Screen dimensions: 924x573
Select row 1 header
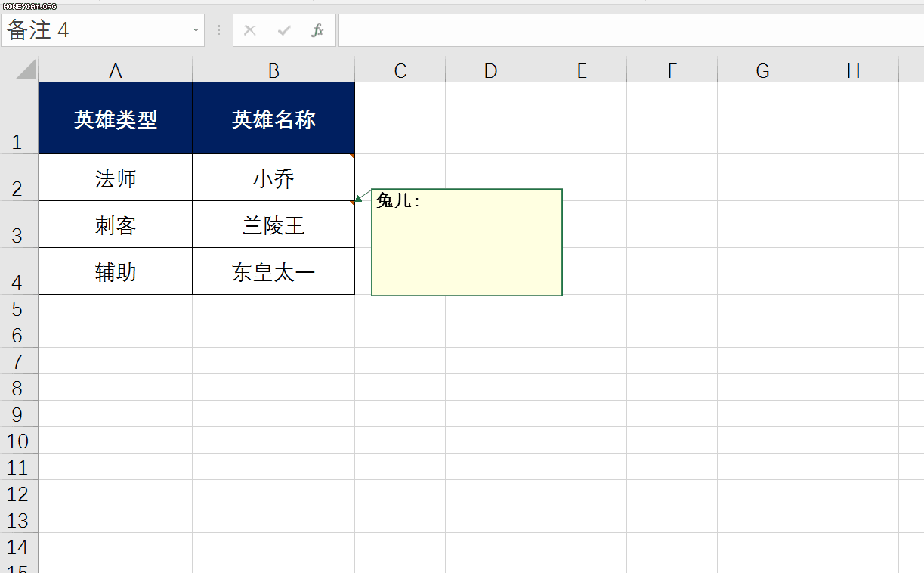[x=19, y=118]
